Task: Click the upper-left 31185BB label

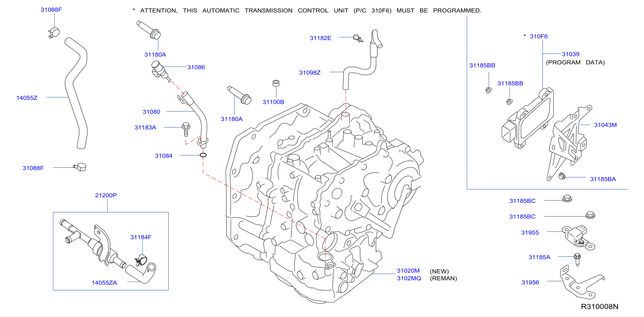Action: pyautogui.click(x=482, y=65)
